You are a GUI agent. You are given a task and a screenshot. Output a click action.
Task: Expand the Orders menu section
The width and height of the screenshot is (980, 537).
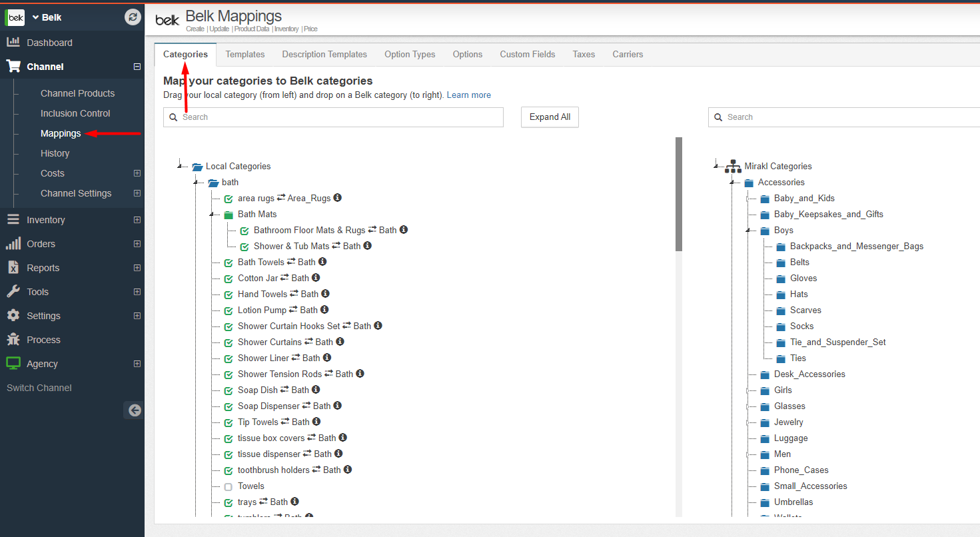pos(137,244)
